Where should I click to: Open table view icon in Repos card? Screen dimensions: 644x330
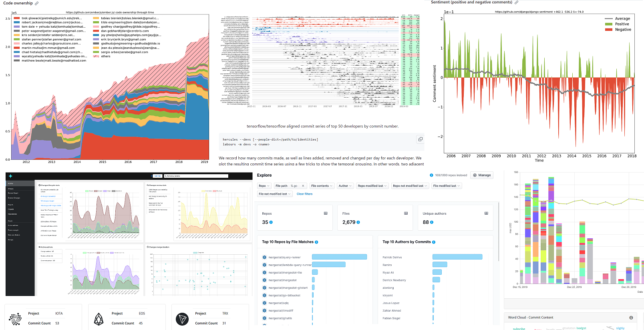tap(326, 213)
